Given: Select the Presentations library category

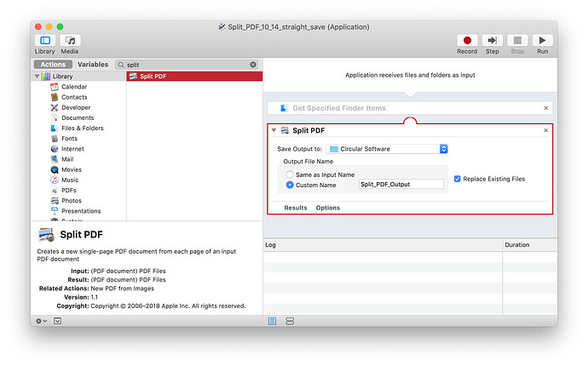Looking at the screenshot, I should 81,211.
